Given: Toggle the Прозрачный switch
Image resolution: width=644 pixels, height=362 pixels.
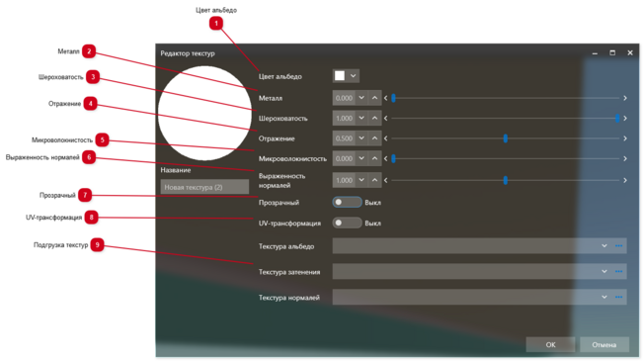Looking at the screenshot, I should (x=347, y=202).
